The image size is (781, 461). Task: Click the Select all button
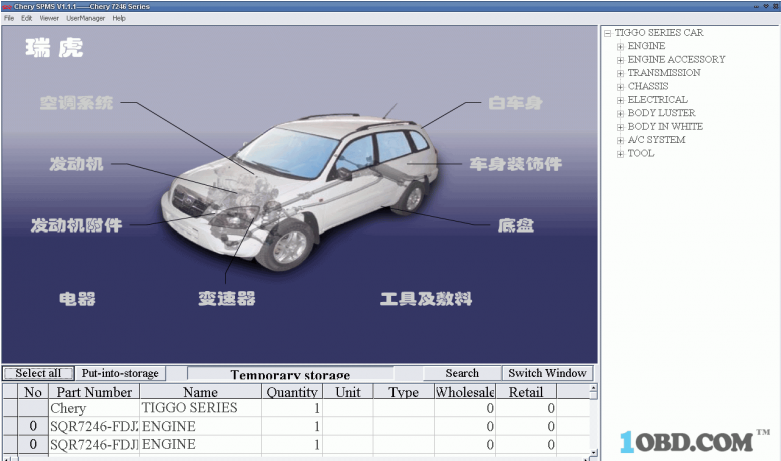(x=38, y=373)
